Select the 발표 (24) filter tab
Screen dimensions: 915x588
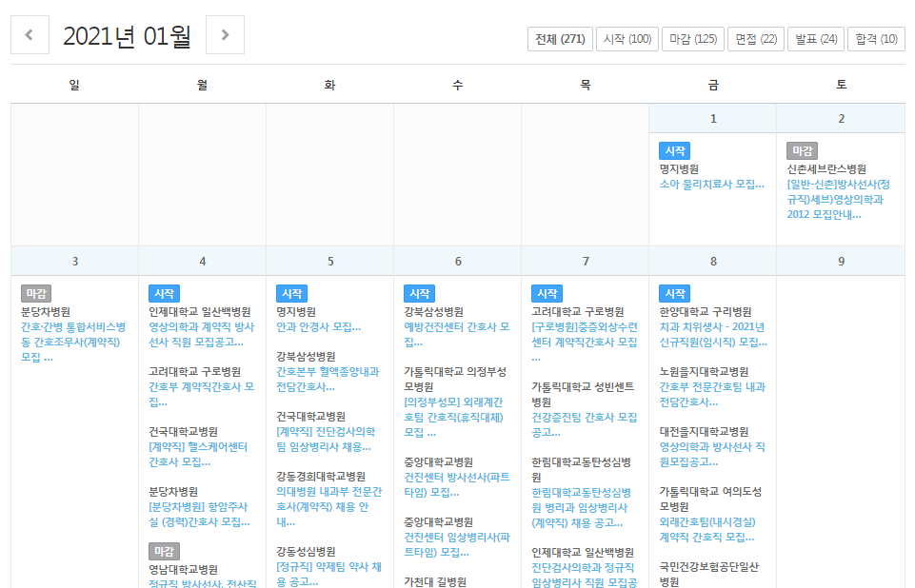pyautogui.click(x=816, y=39)
